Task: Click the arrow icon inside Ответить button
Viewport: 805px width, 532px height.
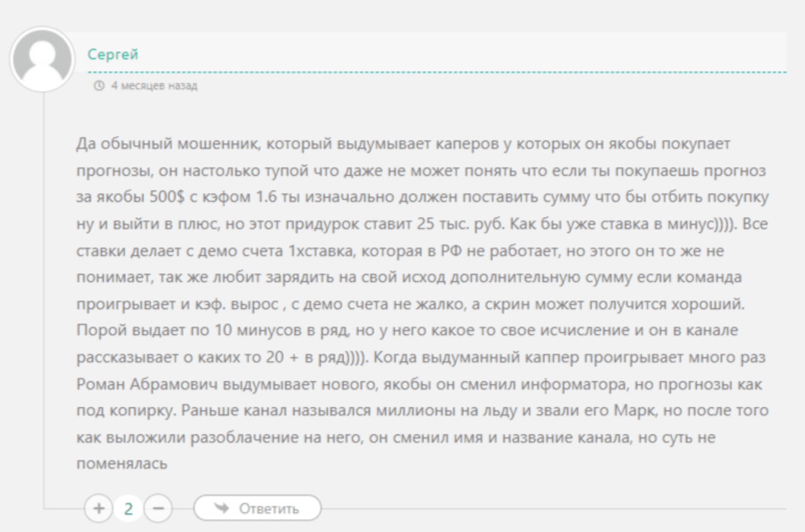Action: pyautogui.click(x=222, y=508)
